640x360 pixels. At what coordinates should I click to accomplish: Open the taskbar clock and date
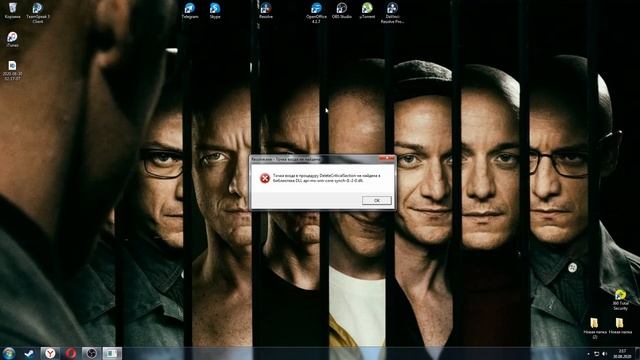click(622, 353)
